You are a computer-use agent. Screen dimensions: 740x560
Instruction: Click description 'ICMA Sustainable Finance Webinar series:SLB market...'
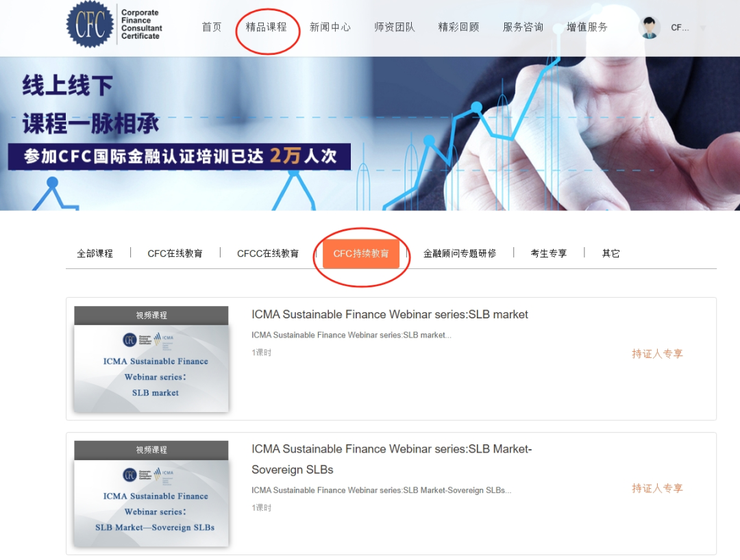pos(351,335)
